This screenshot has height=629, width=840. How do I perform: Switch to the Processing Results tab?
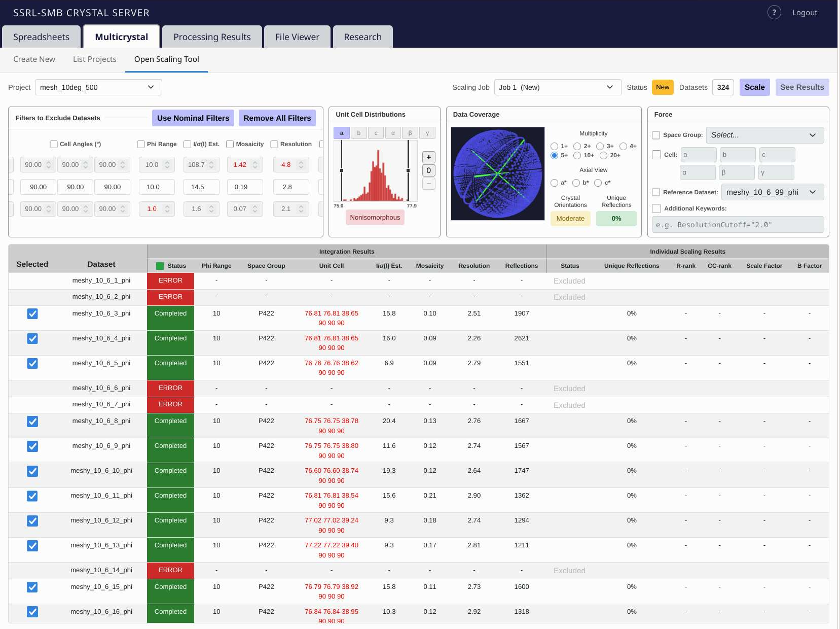coord(212,37)
